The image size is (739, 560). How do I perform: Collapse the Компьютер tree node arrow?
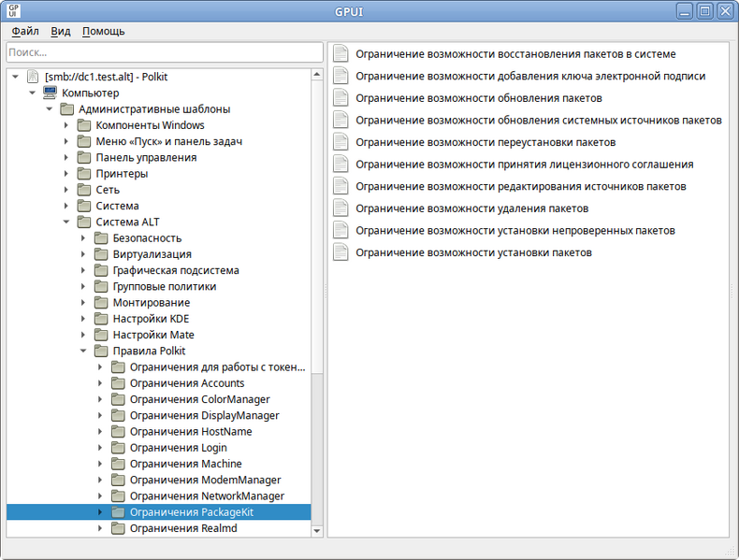point(33,93)
